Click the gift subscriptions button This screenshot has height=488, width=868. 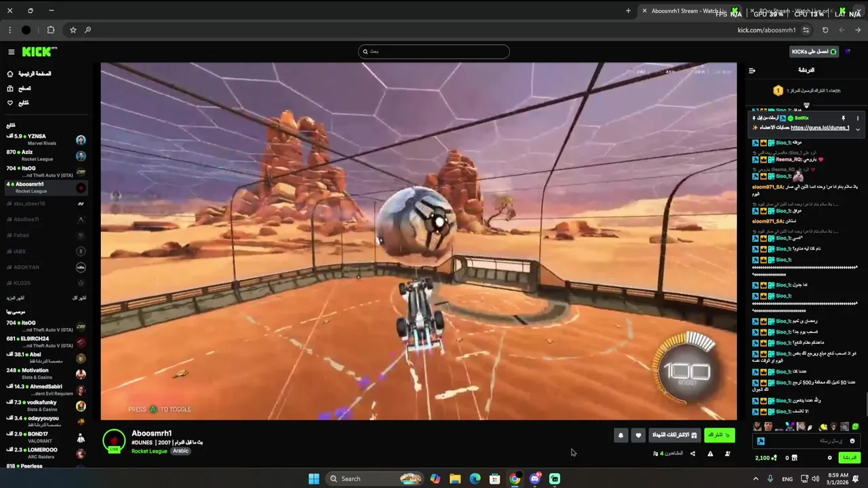pos(675,435)
